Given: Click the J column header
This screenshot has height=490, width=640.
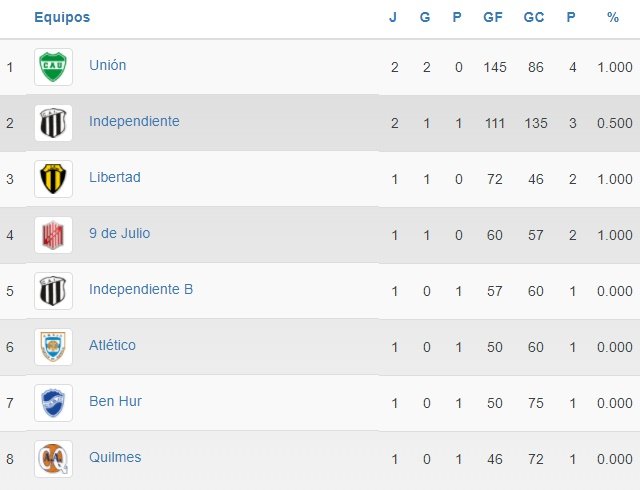Looking at the screenshot, I should point(393,17).
